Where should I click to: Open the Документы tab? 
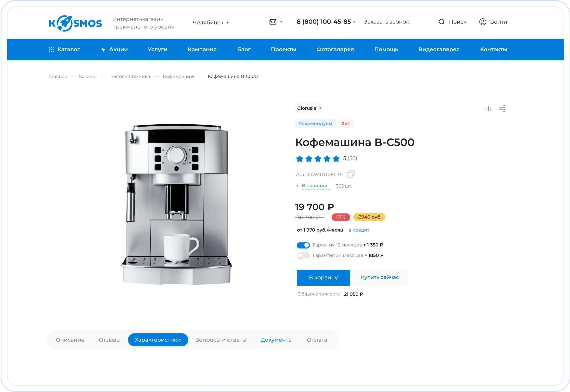click(x=276, y=340)
